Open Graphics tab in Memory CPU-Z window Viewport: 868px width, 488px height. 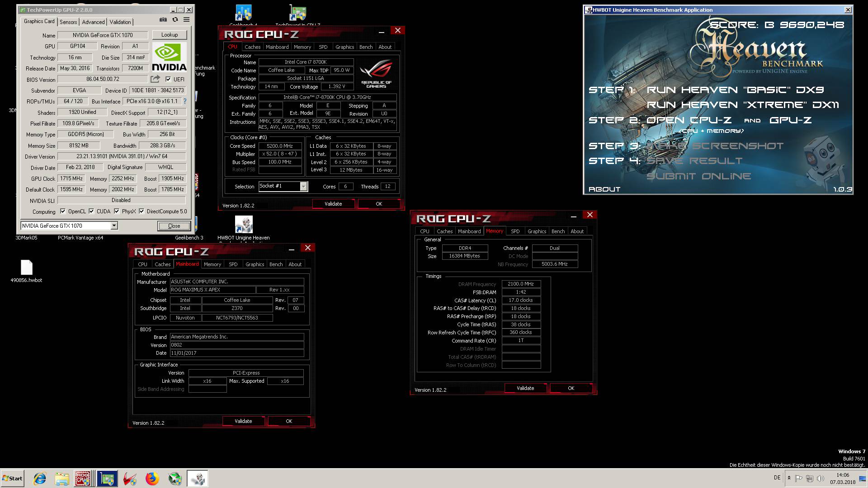(537, 231)
